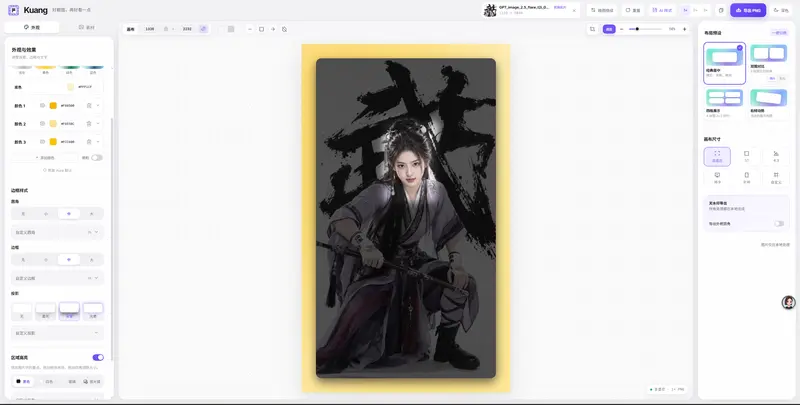Choose the second shadow preset thumbnail
This screenshot has width=800, height=405.
(45, 311)
